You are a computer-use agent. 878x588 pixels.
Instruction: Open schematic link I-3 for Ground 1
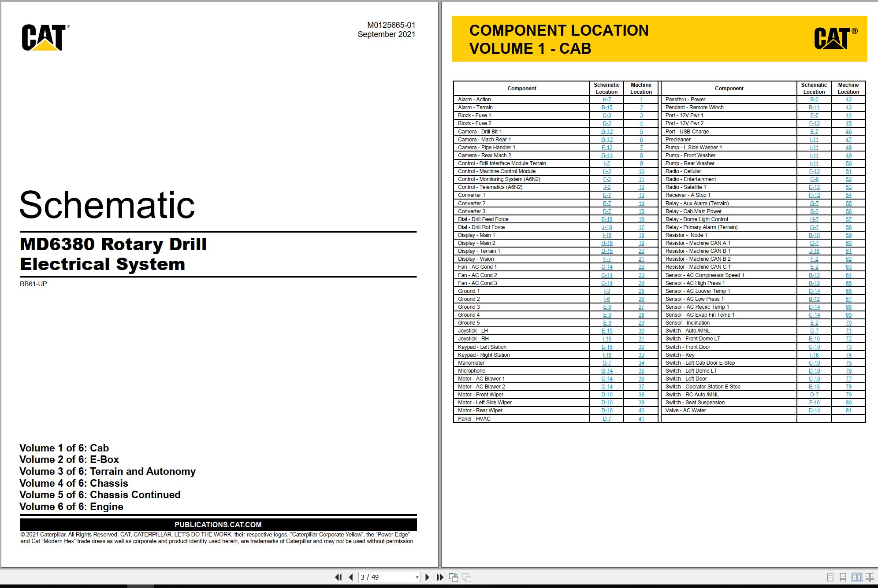pos(606,291)
